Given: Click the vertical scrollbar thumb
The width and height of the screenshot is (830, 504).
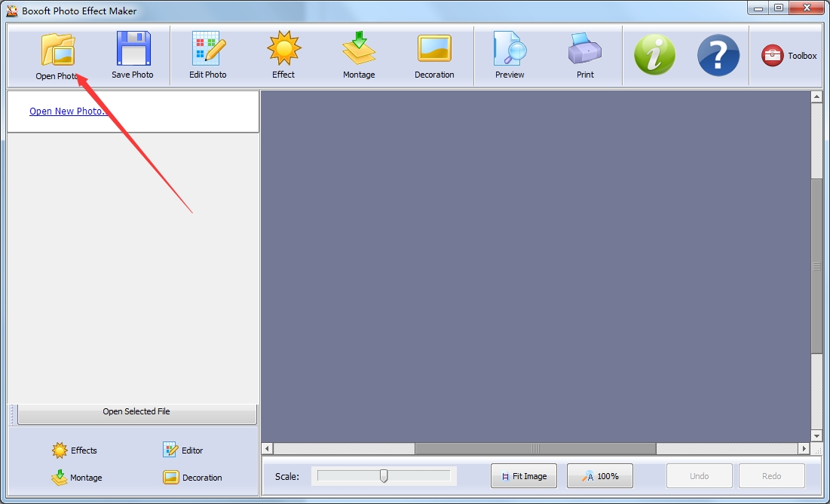Looking at the screenshot, I should click(816, 267).
